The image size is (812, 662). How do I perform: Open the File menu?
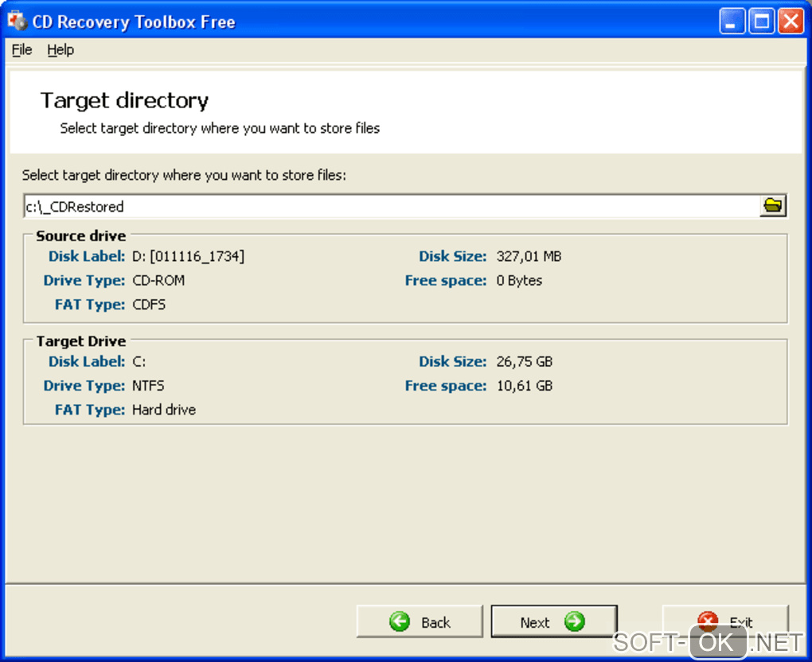[x=21, y=50]
